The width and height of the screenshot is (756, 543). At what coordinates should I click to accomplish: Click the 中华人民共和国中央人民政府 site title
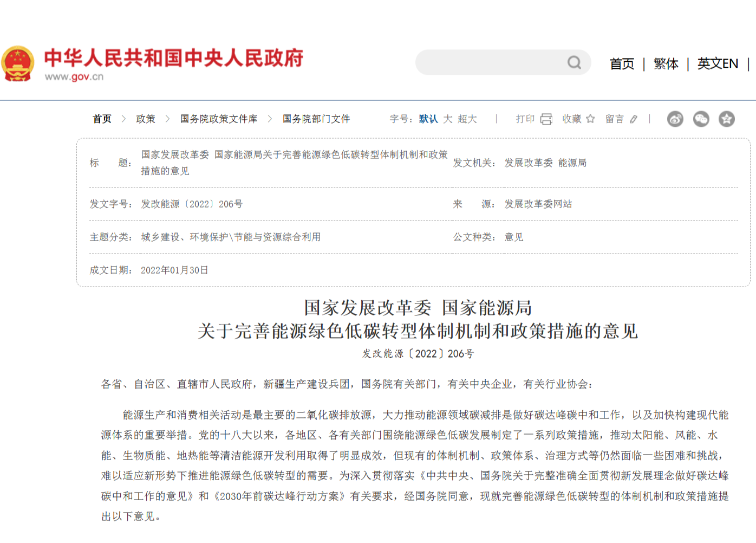pos(174,58)
